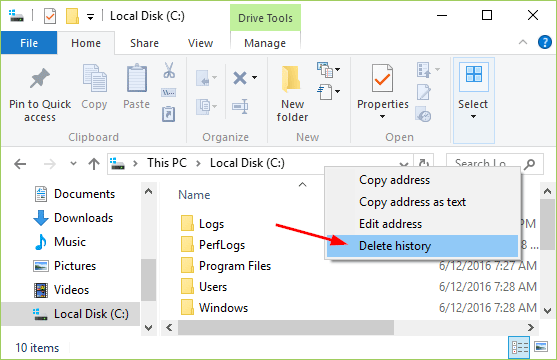Click the search magnifier icon
557x360 pixels.
(x=530, y=164)
